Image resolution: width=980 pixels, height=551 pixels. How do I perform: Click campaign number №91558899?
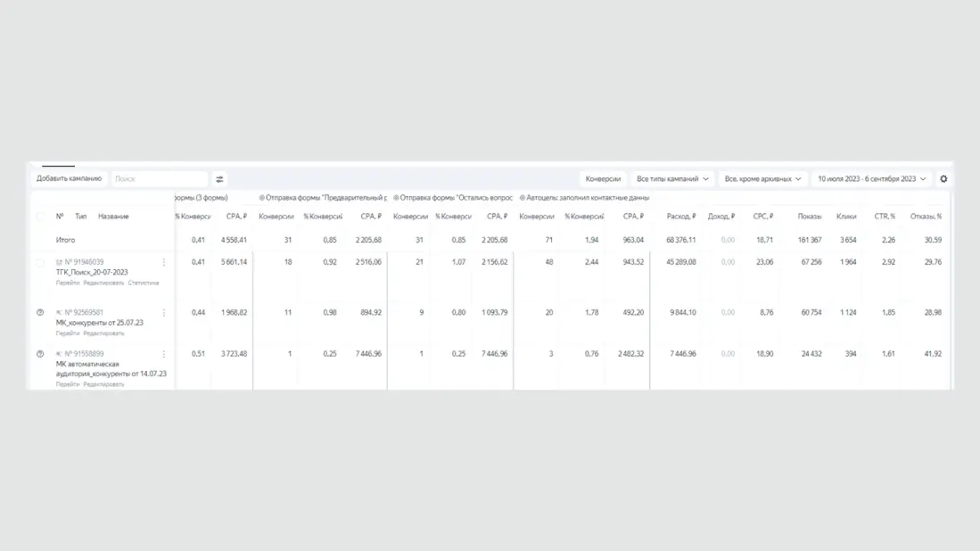pyautogui.click(x=85, y=354)
